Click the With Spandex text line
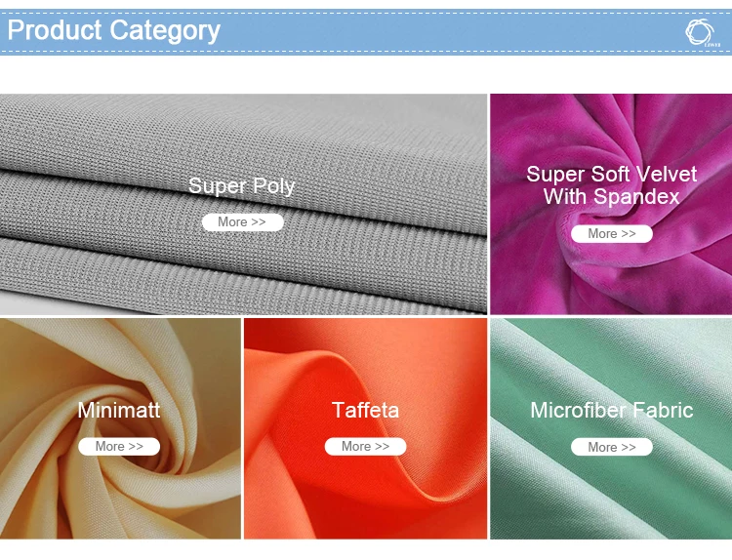 [611, 197]
